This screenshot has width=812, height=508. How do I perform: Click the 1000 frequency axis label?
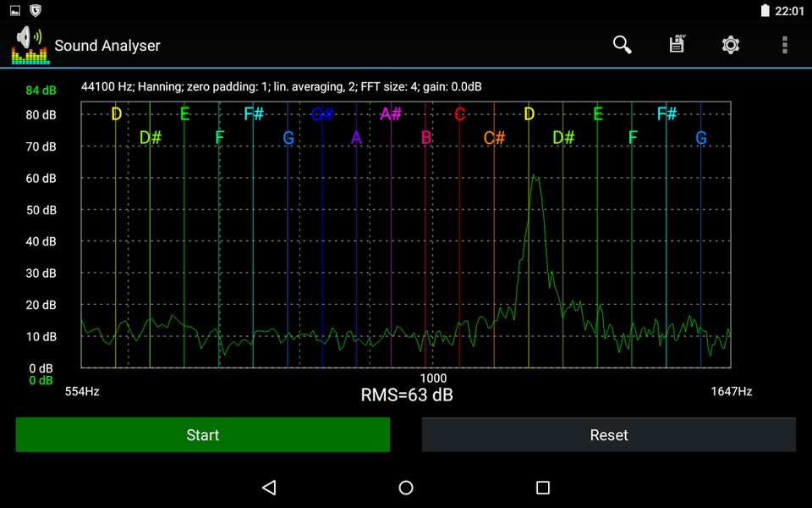tap(433, 378)
